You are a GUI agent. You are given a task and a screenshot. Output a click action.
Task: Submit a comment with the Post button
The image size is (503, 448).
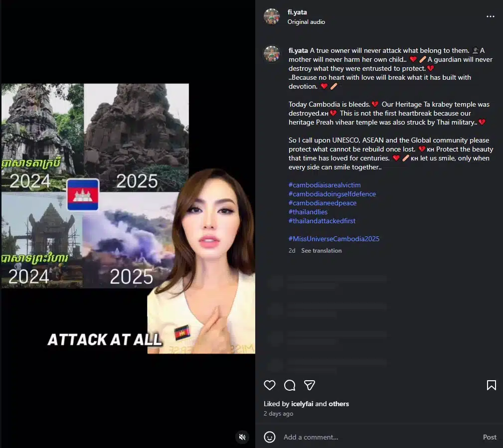pyautogui.click(x=489, y=437)
